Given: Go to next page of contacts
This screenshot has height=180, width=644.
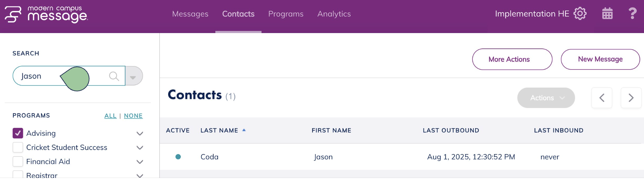Looking at the screenshot, I should [x=631, y=98].
